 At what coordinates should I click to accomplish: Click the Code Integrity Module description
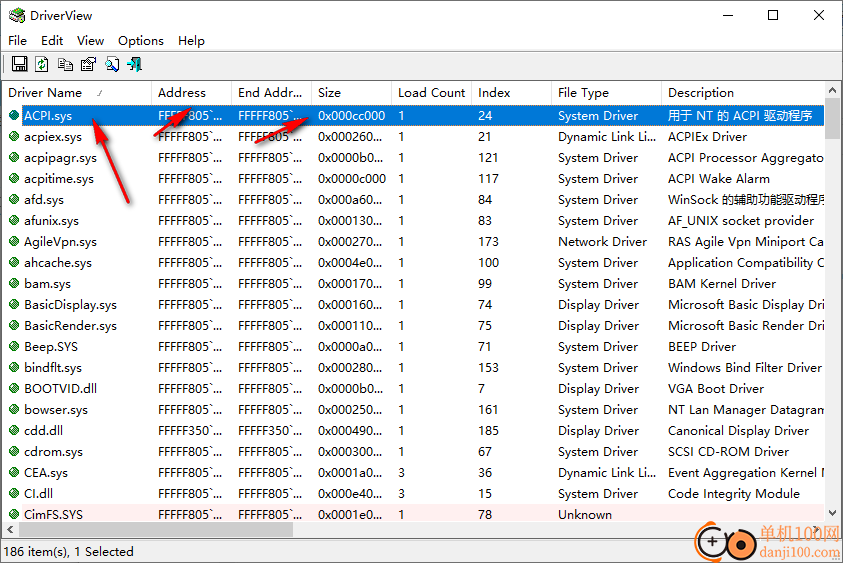tap(733, 494)
